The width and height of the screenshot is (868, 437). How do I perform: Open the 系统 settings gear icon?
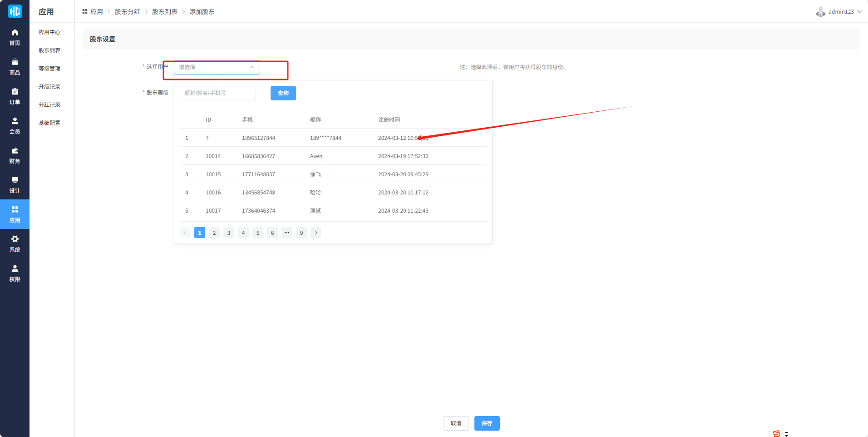pyautogui.click(x=15, y=239)
